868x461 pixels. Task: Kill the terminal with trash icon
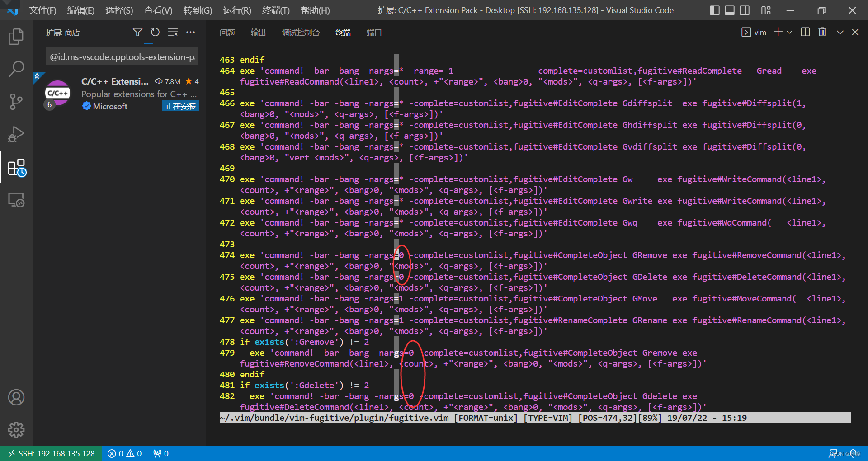(x=822, y=32)
